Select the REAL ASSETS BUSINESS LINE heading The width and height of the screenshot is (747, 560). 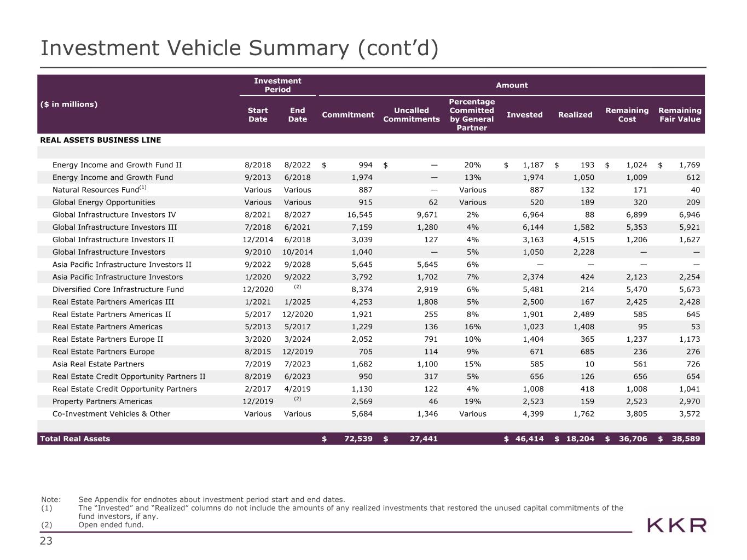pyautogui.click(x=101, y=140)
